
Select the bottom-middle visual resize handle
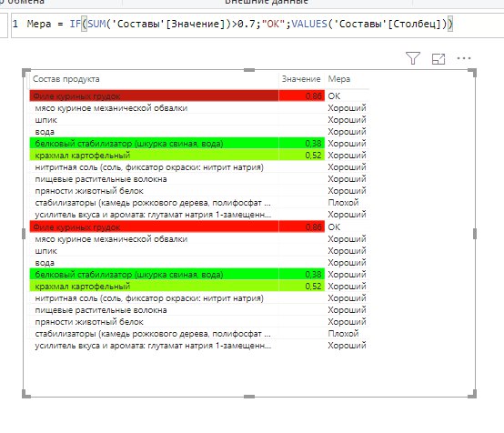[x=249, y=397]
